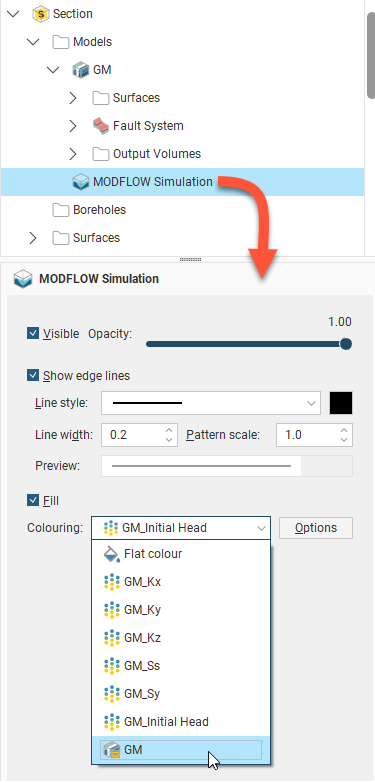The image size is (375, 783).
Task: Click the Fault System icon
Action: 101,126
